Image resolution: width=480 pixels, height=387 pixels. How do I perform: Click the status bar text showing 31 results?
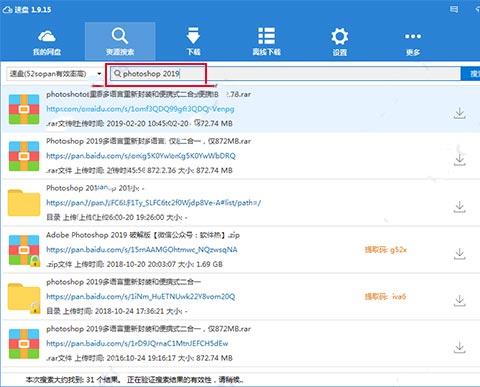coord(135,380)
